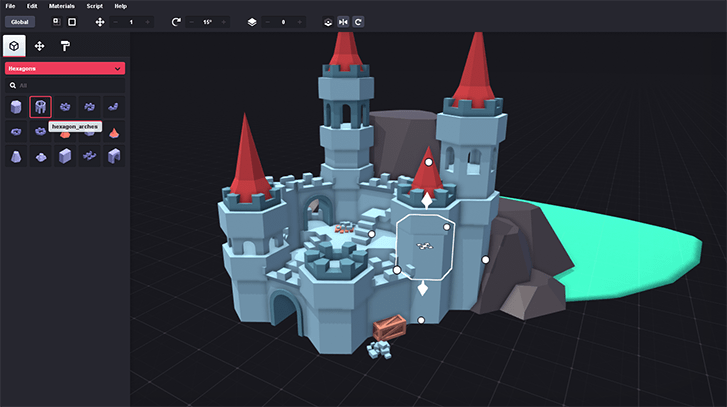This screenshot has width=727, height=407.
Task: Click the reset rotation button at toolbar right
Action: pos(358,21)
